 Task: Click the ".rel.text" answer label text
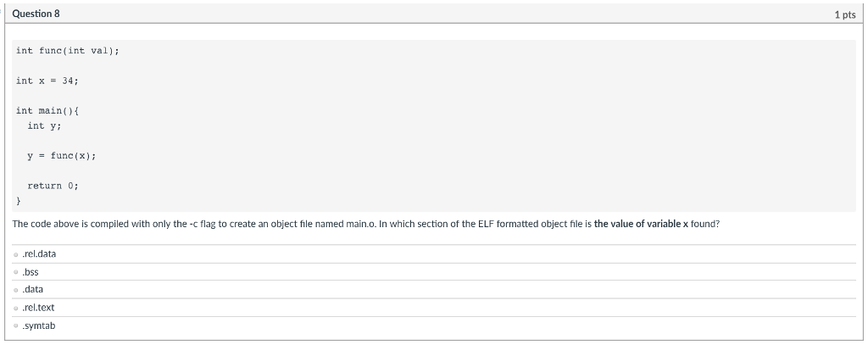click(38, 308)
